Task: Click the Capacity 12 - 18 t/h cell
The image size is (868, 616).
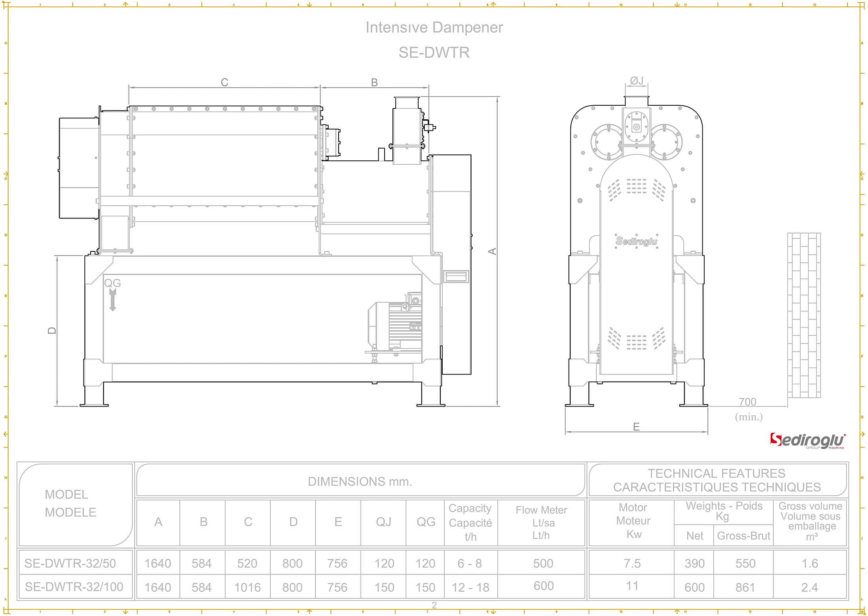Action: tap(470, 587)
